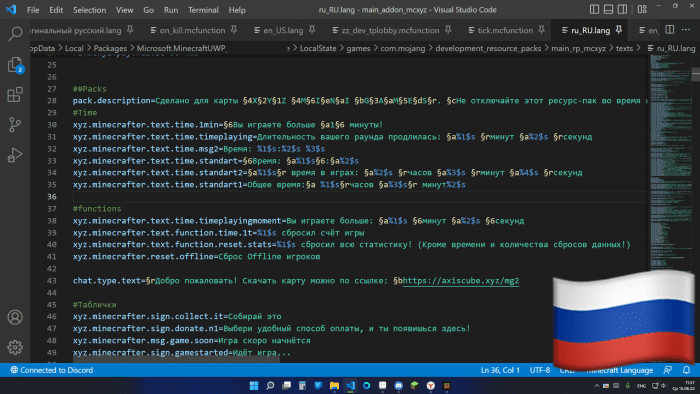Select the ru_RU.lang tab
The width and height of the screenshot is (700, 394).
[590, 30]
